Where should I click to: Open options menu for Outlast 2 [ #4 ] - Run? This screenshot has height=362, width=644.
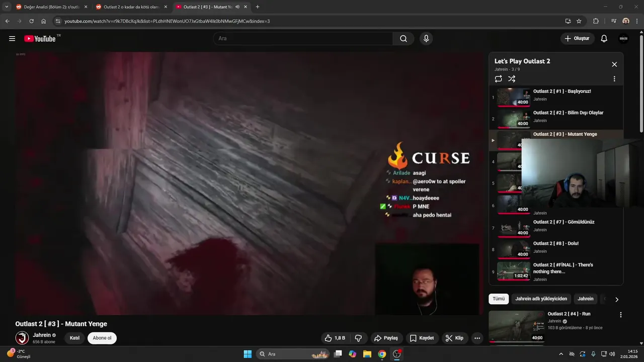pos(620,315)
